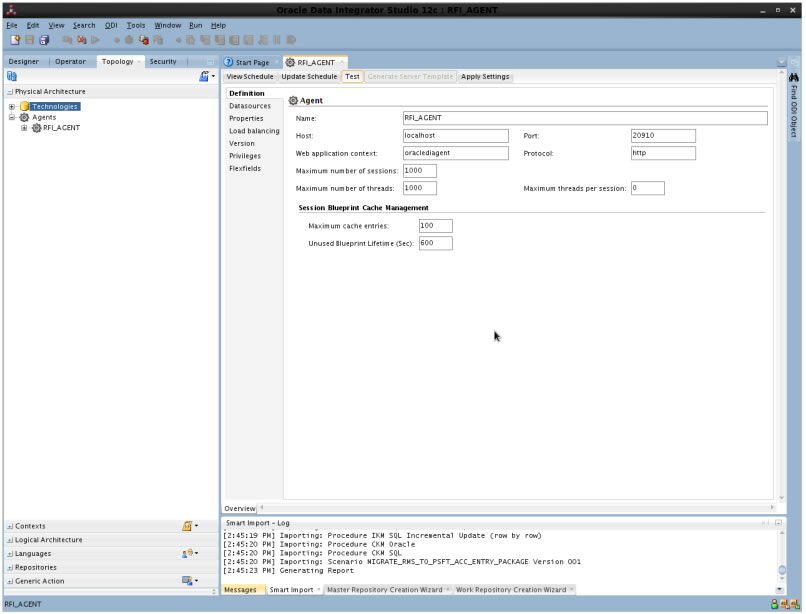The image size is (806, 614).
Task: Open the ODI menu
Action: 111,25
